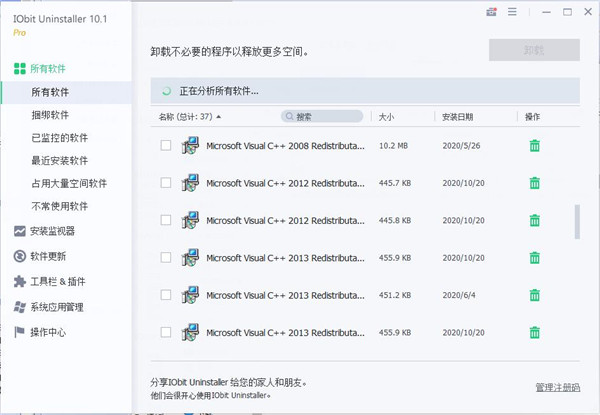Click program icon of the 445.7 KB row
The width and height of the screenshot is (600, 415).
tap(190, 183)
